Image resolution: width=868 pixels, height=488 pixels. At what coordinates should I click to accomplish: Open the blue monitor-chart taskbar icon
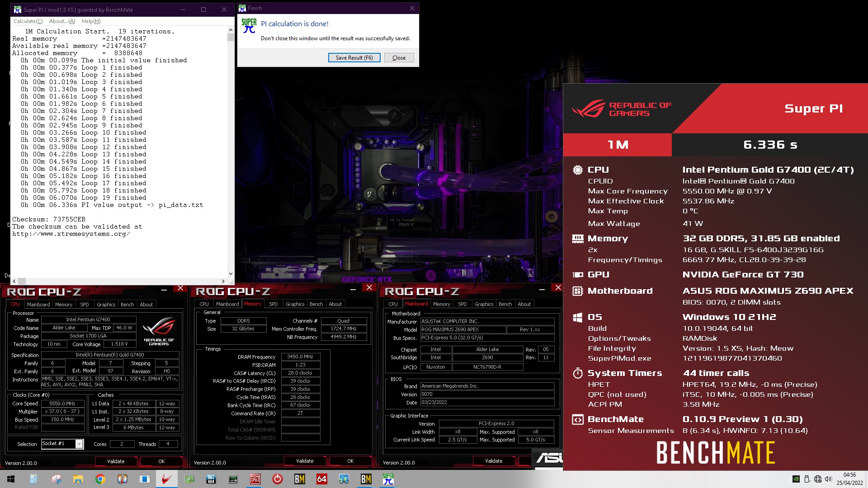(344, 479)
